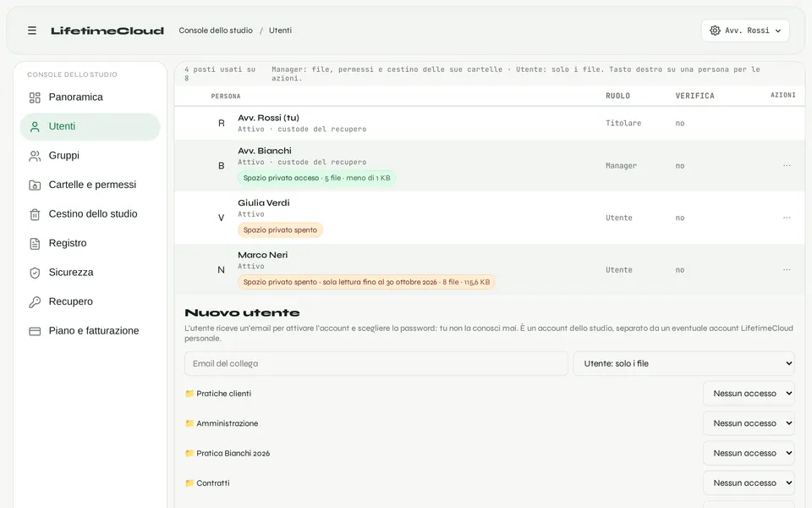Click the Sicurezza shield icon
This screenshot has height=508, width=812.
(x=35, y=273)
